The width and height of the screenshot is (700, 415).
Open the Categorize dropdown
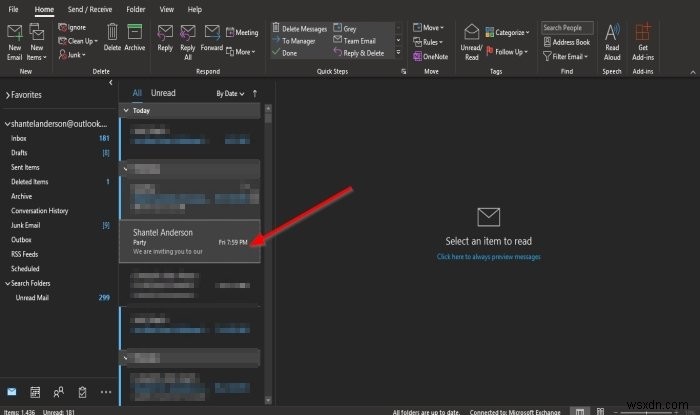507,32
